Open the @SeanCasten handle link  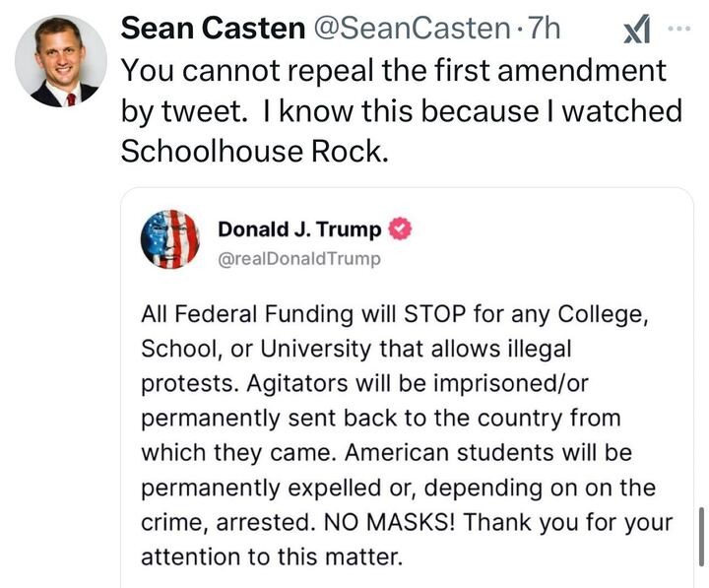click(412, 29)
